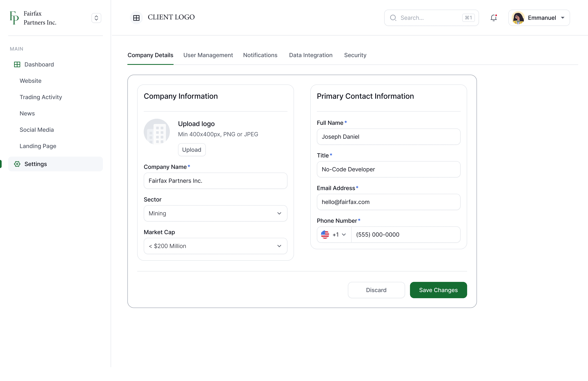Click Emmanuel's profile avatar
The width and height of the screenshot is (588, 381).
click(518, 18)
